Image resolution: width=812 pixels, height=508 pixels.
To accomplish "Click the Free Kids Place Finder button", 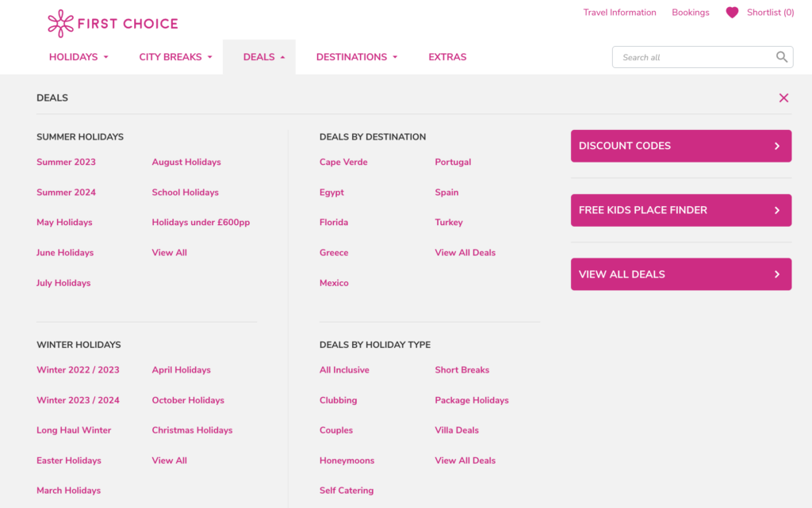I will point(681,210).
